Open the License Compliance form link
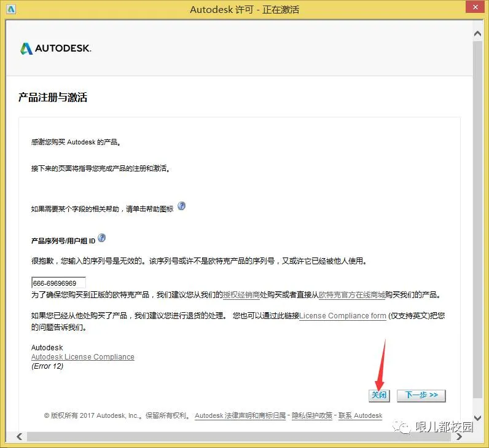 point(343,316)
